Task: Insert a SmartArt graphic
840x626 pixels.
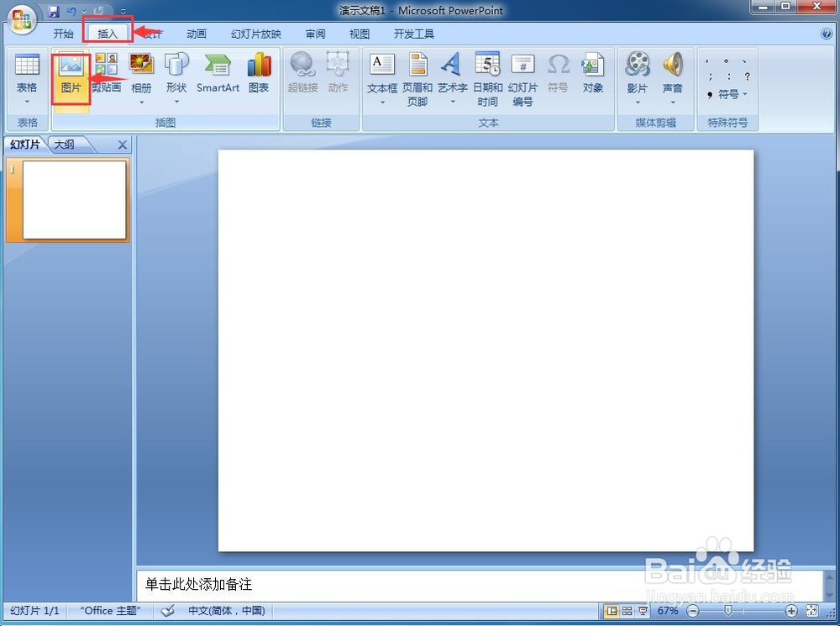Action: pos(218,73)
